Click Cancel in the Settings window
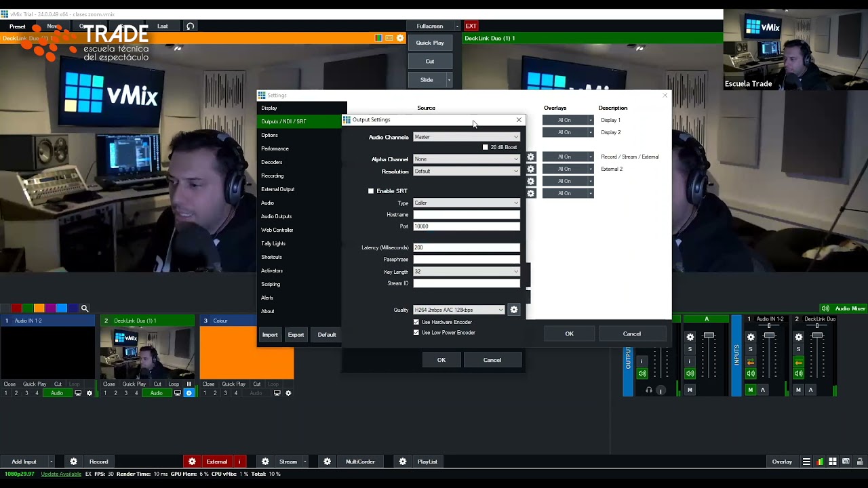The width and height of the screenshot is (868, 488). click(632, 333)
